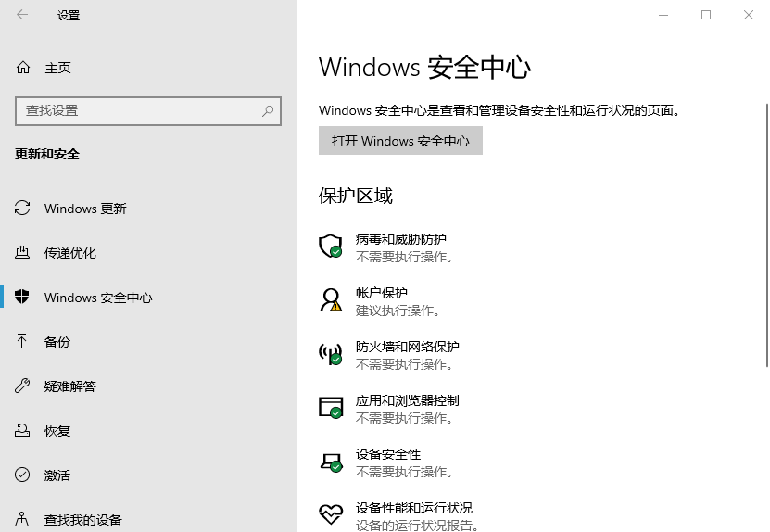Click the Windows 更新 refresh arrows icon

click(22, 208)
